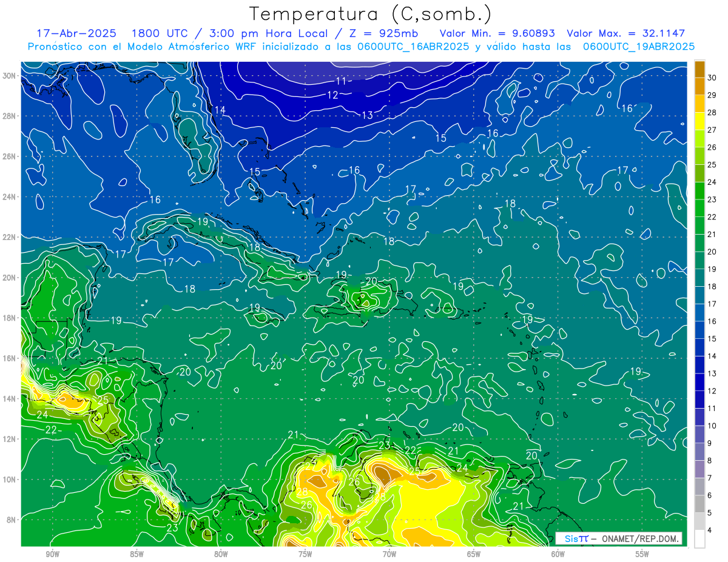The width and height of the screenshot is (728, 562).
Task: Click the green legend swatch between 22 and 23
Action: click(x=699, y=208)
